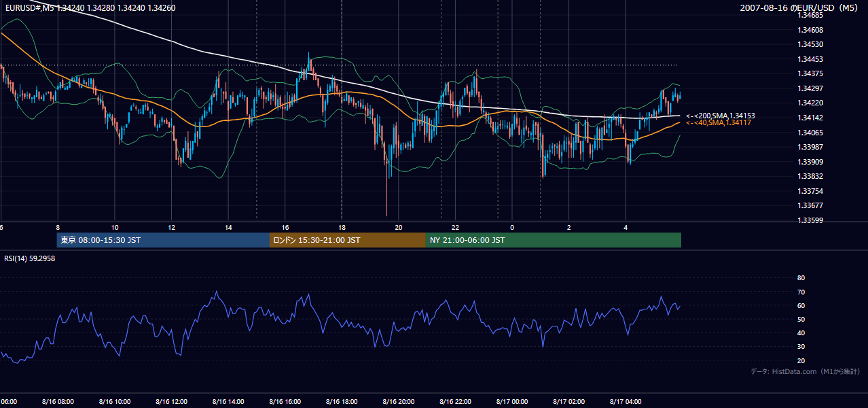868x408 pixels.
Task: Click price axis label 1.33832
Action: (x=810, y=176)
